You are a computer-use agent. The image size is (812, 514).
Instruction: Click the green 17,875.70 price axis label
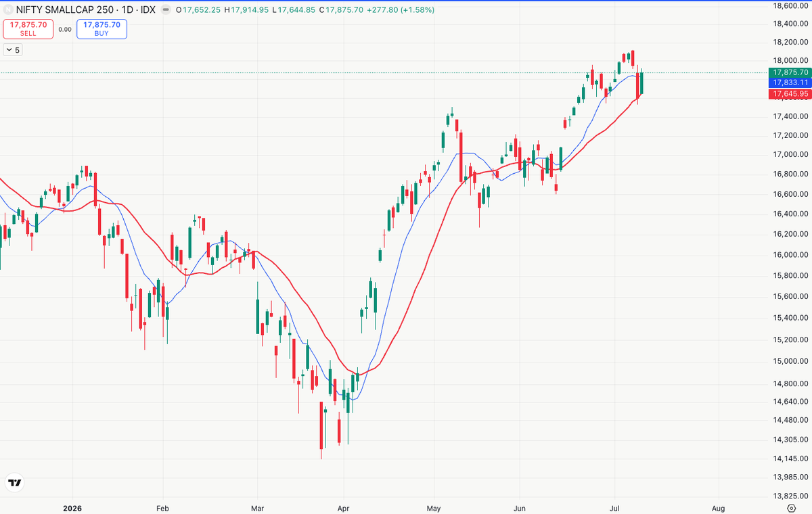pos(790,72)
